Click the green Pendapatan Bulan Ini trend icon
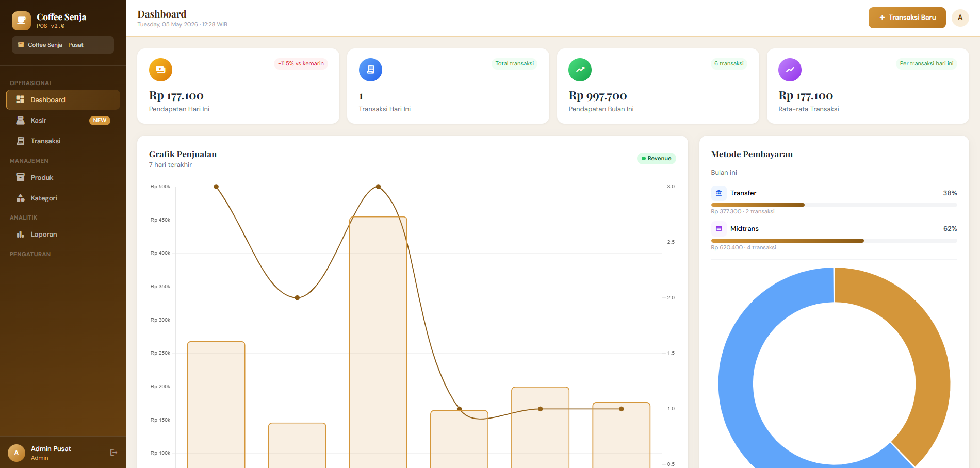Image resolution: width=980 pixels, height=468 pixels. pos(580,70)
